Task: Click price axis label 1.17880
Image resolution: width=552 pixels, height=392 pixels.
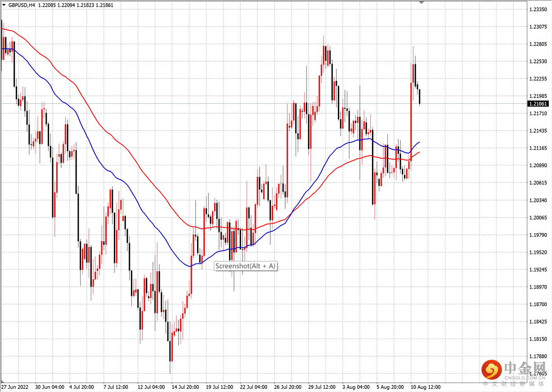Action: tap(538, 356)
